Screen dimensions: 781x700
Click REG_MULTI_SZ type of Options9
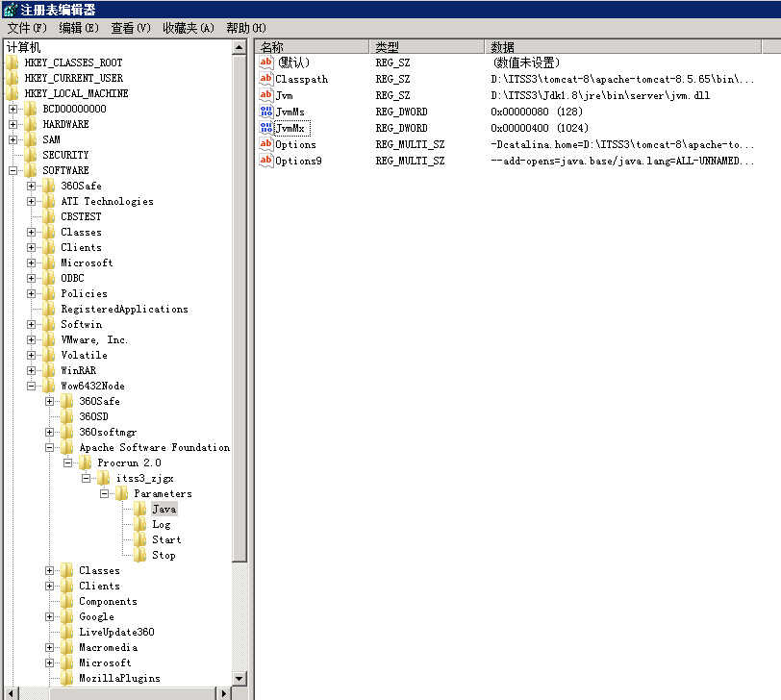(x=410, y=161)
